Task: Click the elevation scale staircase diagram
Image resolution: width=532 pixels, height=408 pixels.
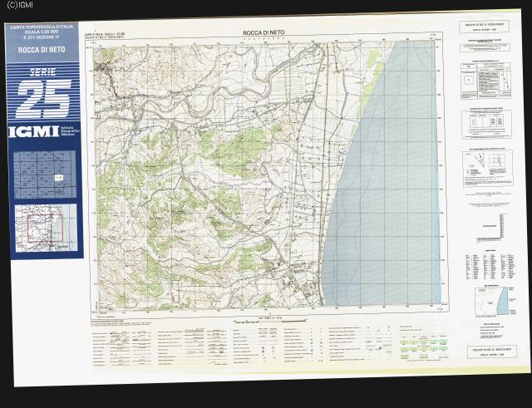Action: (x=500, y=227)
